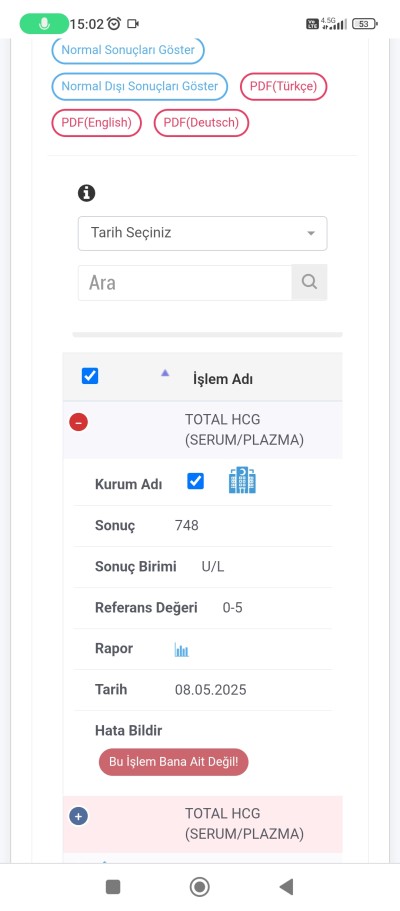Click the magnifier search icon
Viewport: 400px width, 911px height.
pos(309,282)
